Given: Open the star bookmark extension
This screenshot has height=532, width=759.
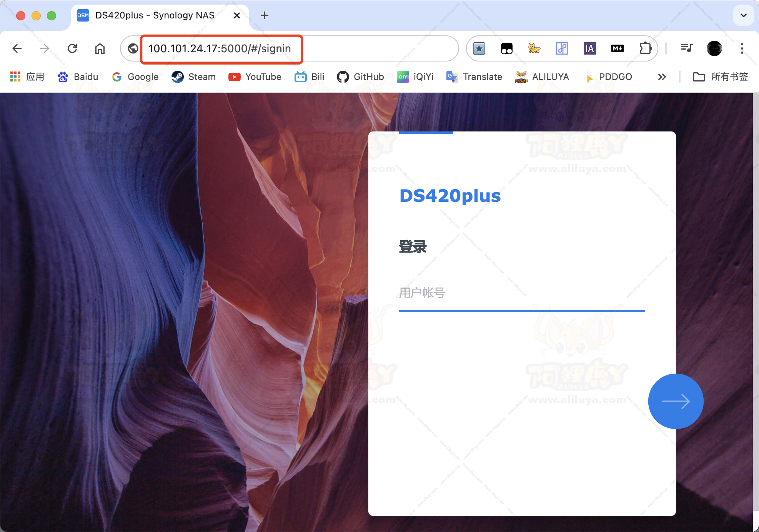Looking at the screenshot, I should point(479,48).
